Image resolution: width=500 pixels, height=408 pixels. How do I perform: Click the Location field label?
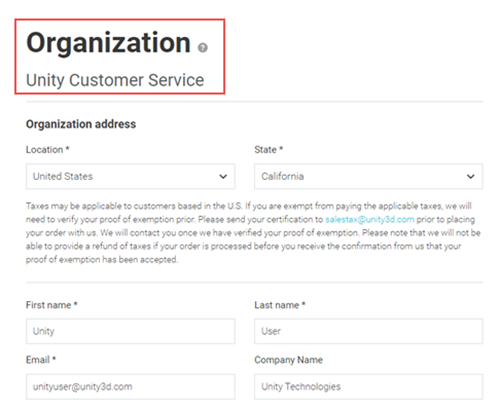click(48, 150)
